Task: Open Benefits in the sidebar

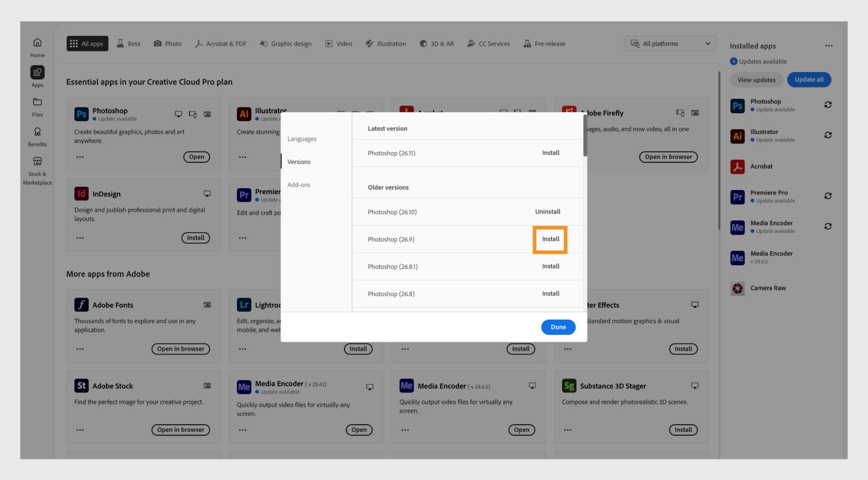Action: pyautogui.click(x=38, y=137)
